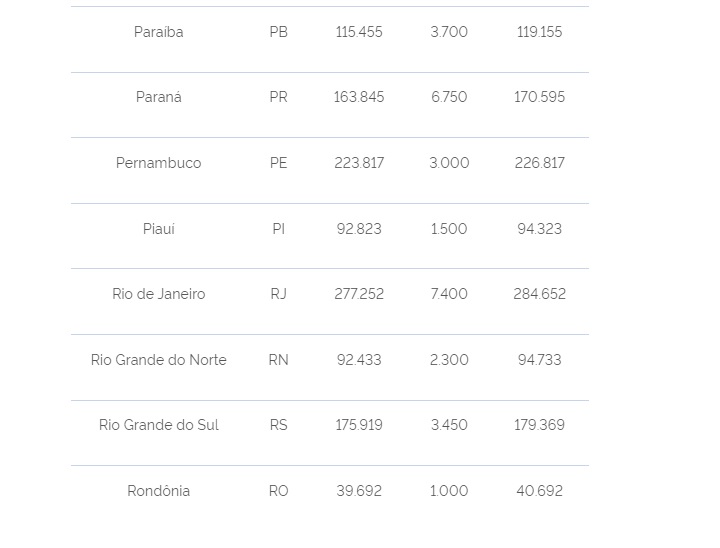Select Paraná total value 170.595
Viewport: 720px width, 548px height.
point(539,97)
